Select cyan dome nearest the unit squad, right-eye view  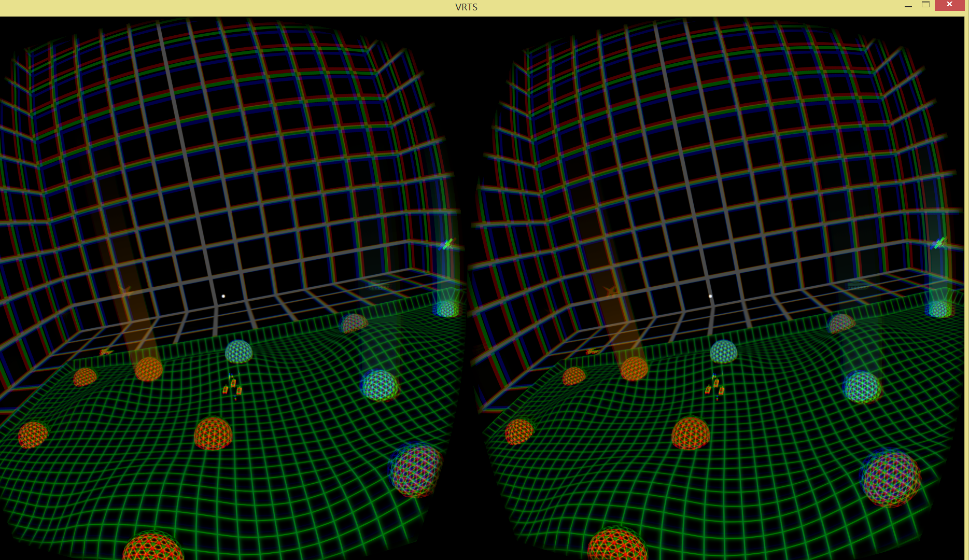[x=724, y=351]
